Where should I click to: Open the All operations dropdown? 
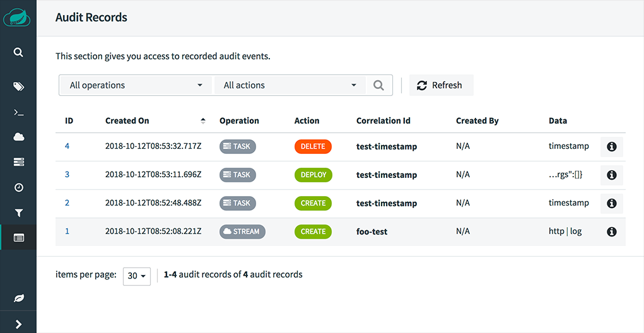(x=136, y=85)
